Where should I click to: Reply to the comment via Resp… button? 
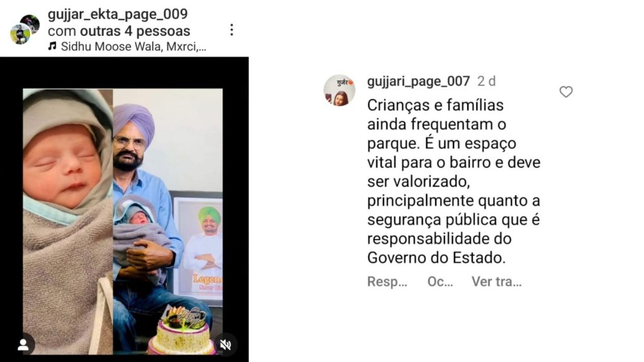tap(387, 282)
